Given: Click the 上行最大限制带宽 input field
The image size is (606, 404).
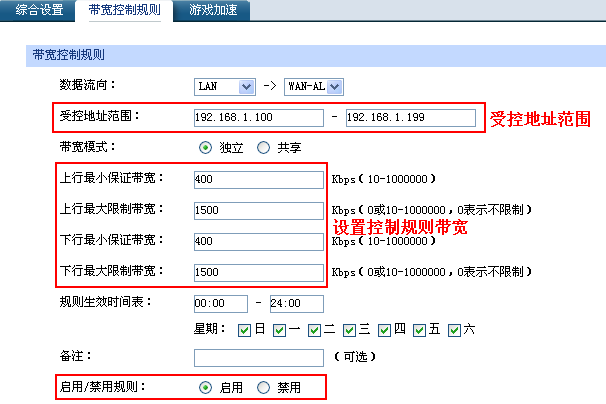Looking at the screenshot, I should (x=259, y=211).
